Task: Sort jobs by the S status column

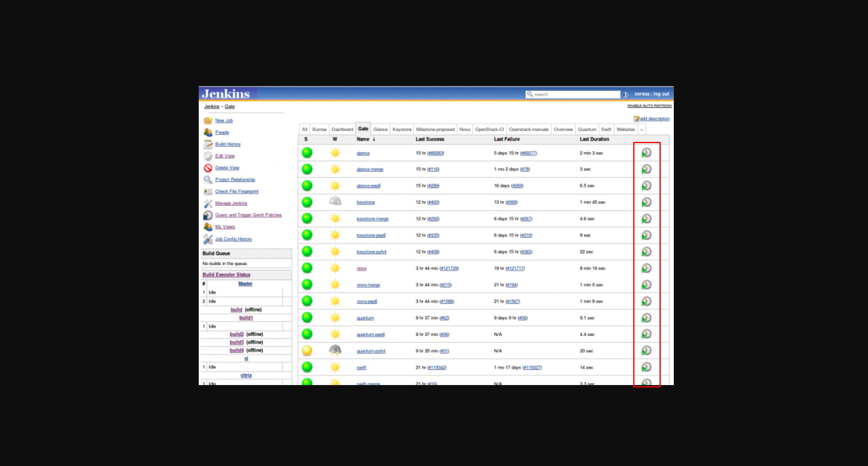Action: 306,139
